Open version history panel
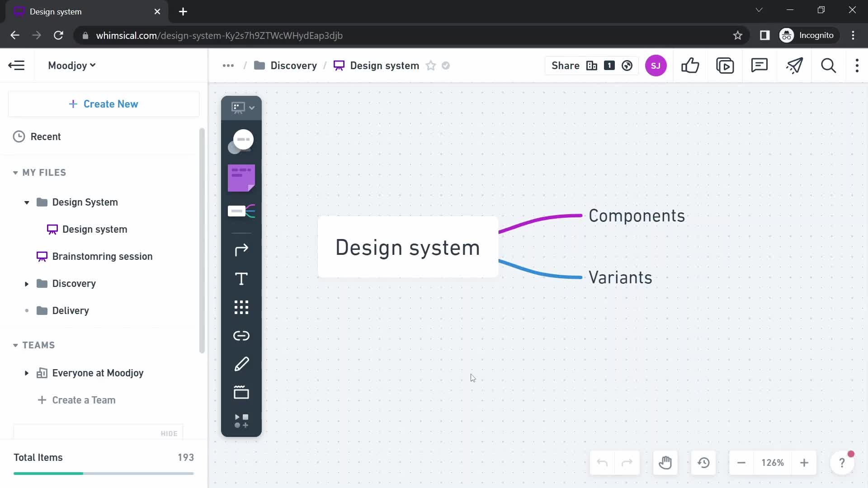The image size is (868, 488). (703, 463)
